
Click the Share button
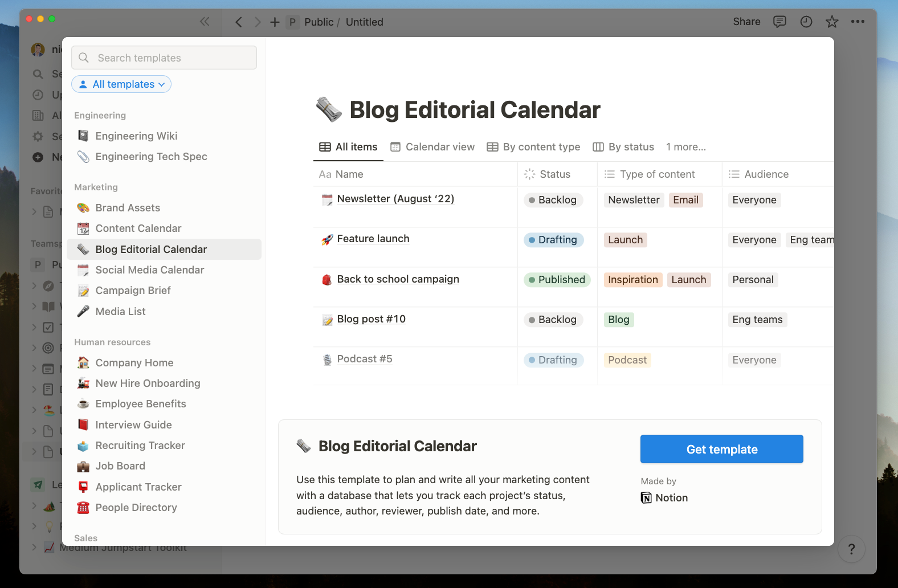click(746, 22)
